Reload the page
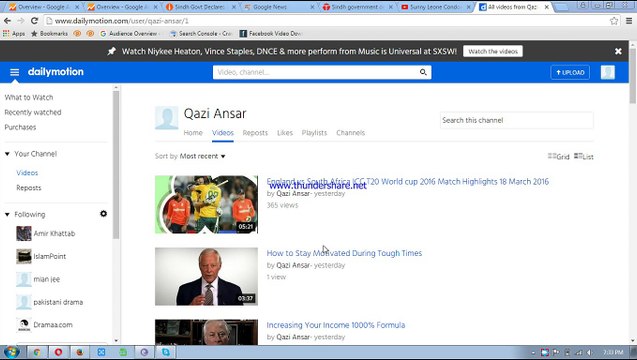 pyautogui.click(x=35, y=21)
